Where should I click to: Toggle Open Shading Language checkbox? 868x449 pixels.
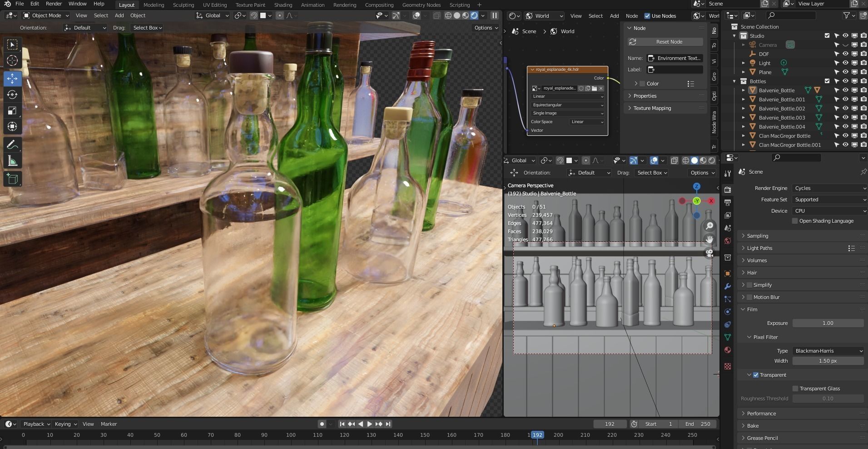(795, 221)
